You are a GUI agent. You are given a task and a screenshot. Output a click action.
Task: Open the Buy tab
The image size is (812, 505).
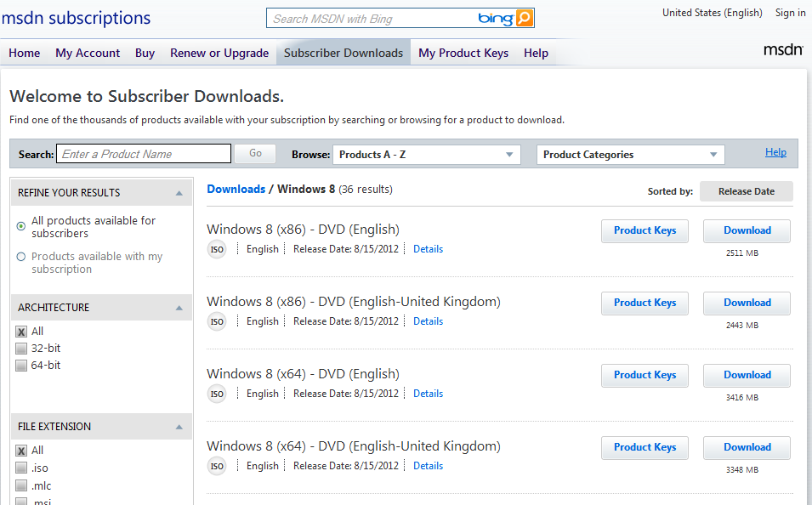pyautogui.click(x=145, y=54)
